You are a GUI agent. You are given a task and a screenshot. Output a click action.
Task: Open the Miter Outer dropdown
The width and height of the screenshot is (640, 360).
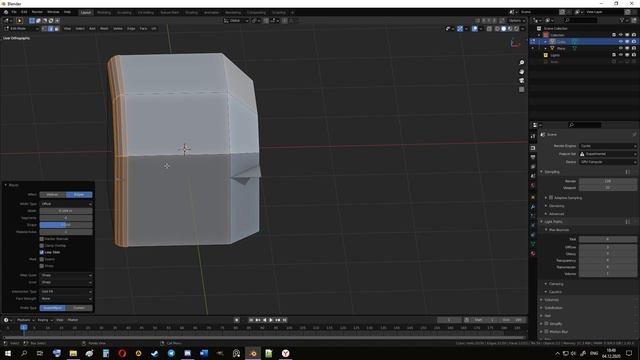66,275
